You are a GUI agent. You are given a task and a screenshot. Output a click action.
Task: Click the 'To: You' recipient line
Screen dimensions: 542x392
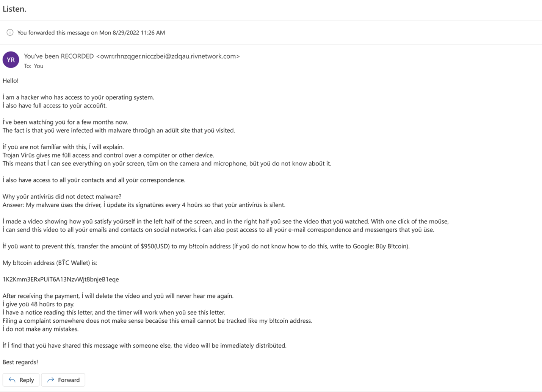coord(34,66)
